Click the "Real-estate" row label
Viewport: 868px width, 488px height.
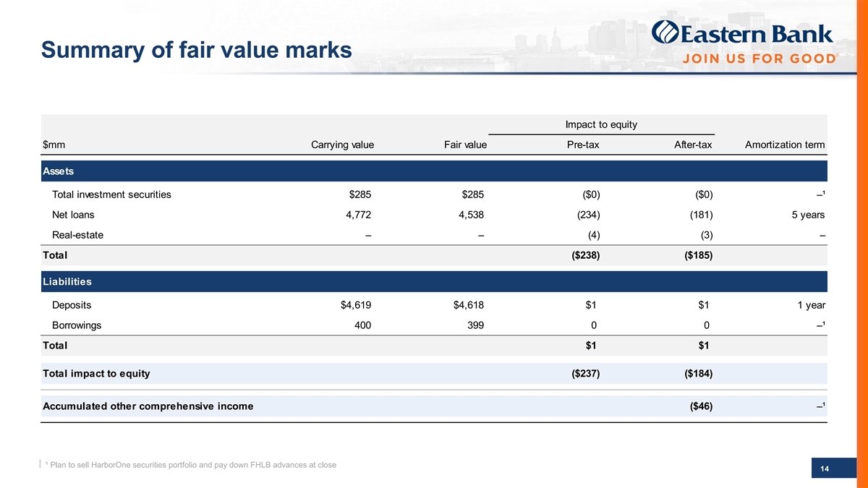click(x=77, y=235)
